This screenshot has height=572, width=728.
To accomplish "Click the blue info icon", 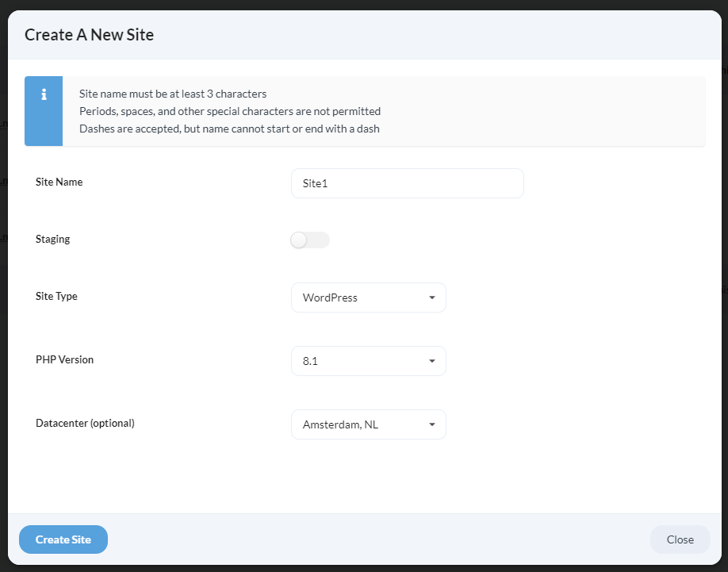I will pos(44,94).
